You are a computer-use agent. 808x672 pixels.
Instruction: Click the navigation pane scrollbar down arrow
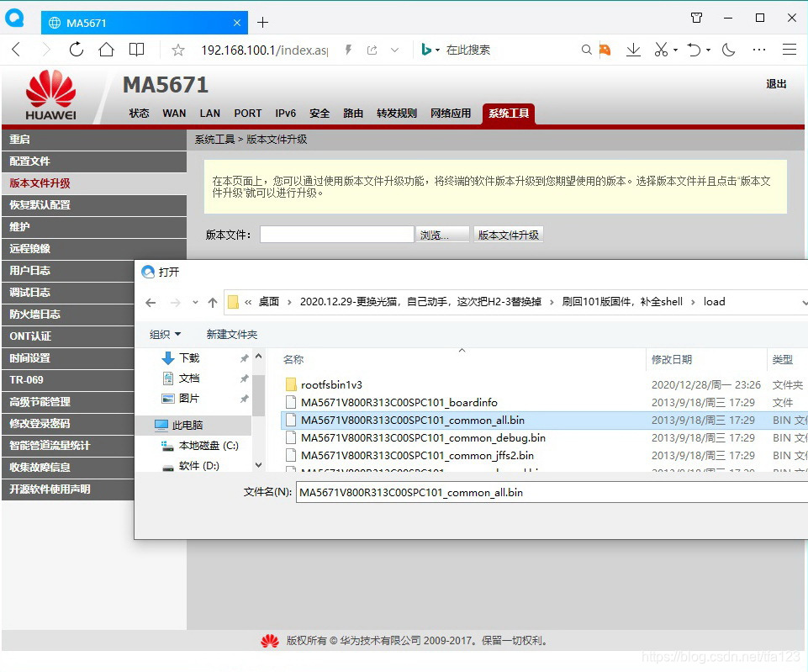point(259,465)
